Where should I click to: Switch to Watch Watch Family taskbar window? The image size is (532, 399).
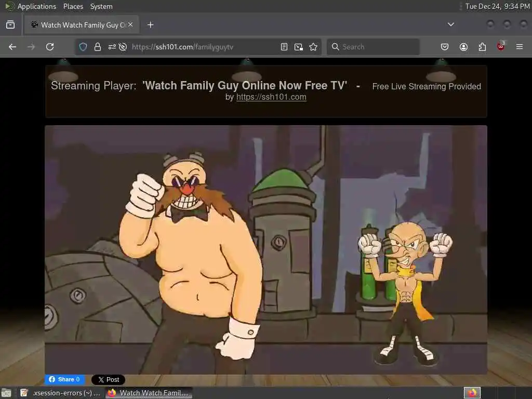click(x=149, y=393)
